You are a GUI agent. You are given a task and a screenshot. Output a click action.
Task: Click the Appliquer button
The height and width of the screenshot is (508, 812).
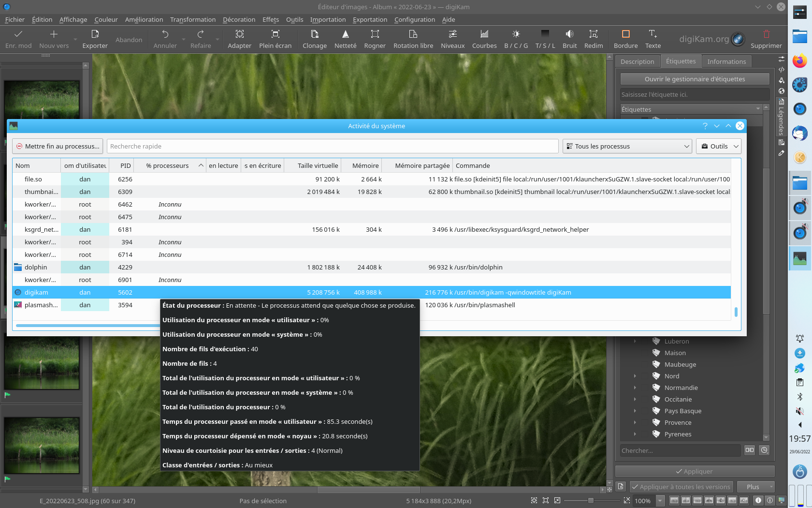(x=695, y=471)
